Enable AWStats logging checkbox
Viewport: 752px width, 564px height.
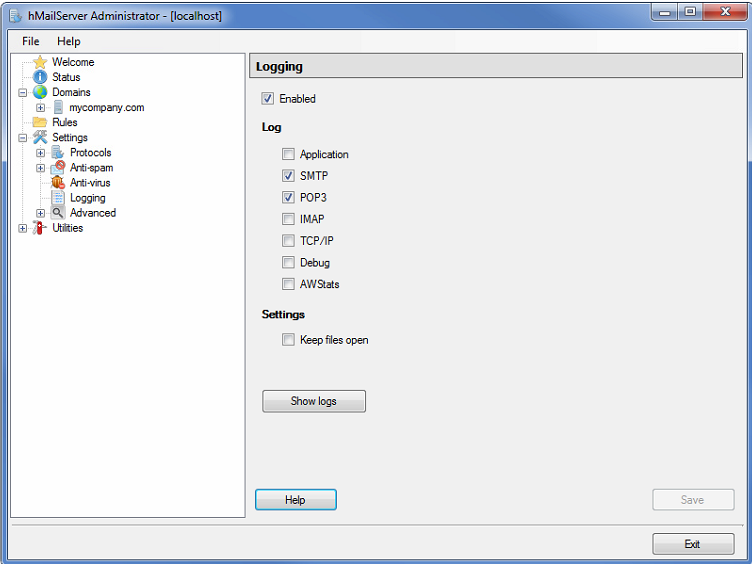288,284
